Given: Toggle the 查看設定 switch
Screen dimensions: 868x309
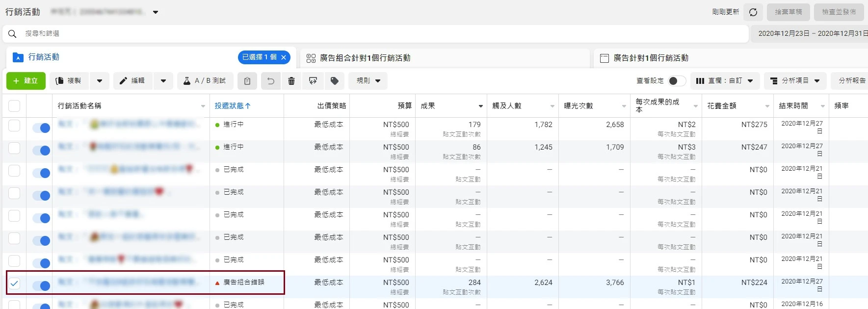Looking at the screenshot, I should pos(677,81).
